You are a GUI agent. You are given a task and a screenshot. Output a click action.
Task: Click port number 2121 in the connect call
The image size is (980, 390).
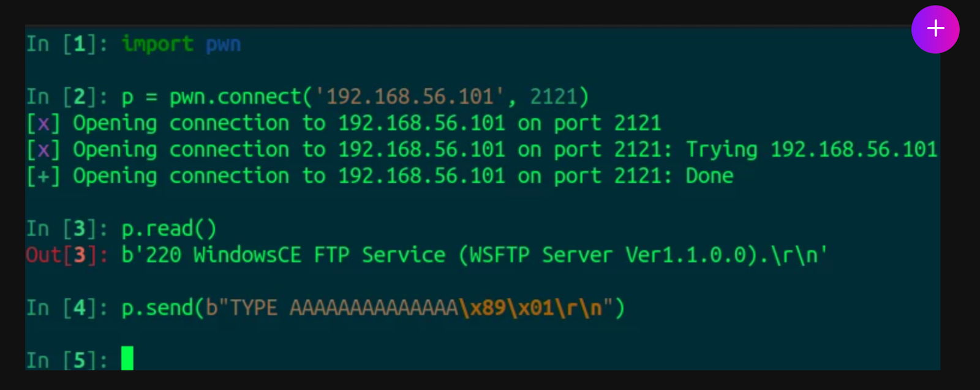pyautogui.click(x=553, y=97)
